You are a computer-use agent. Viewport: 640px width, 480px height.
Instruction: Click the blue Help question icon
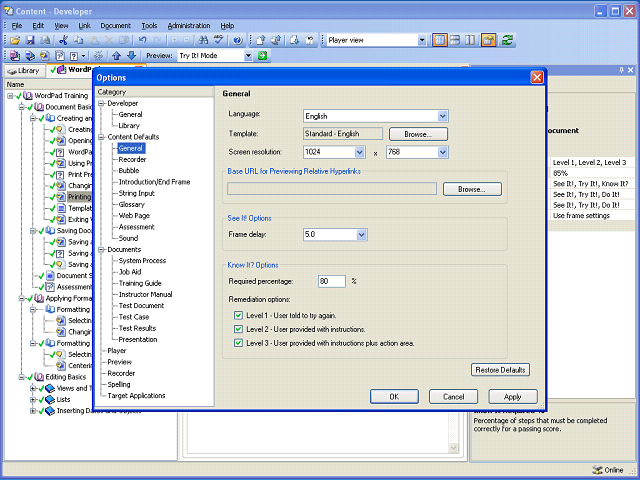(238, 40)
